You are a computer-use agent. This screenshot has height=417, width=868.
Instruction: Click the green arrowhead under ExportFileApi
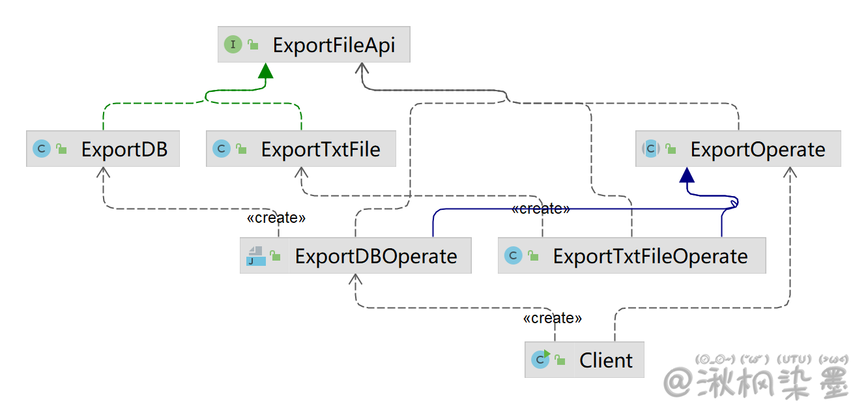(x=265, y=70)
